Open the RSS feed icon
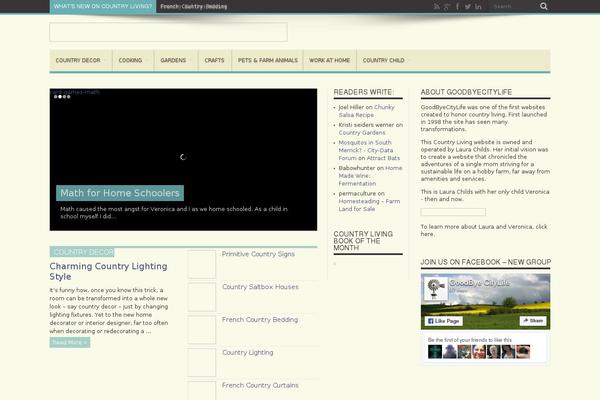The width and height of the screenshot is (600, 400). [437, 7]
